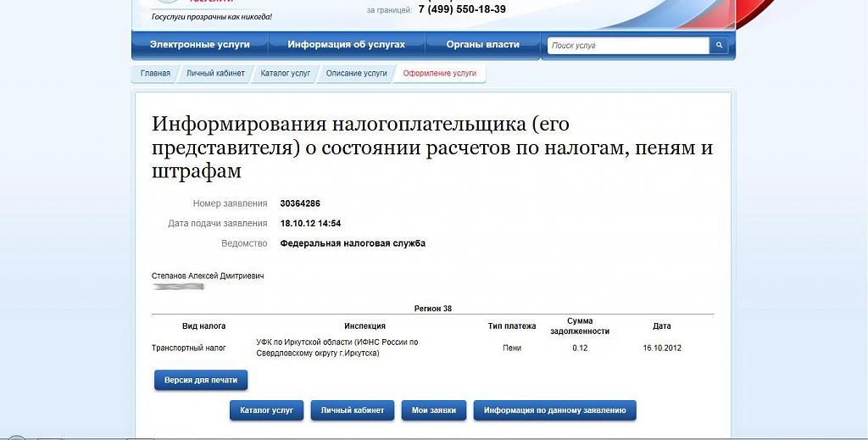The height and width of the screenshot is (440, 868).
Task: Click the 'Инспекция' column header
Action: coord(364,326)
